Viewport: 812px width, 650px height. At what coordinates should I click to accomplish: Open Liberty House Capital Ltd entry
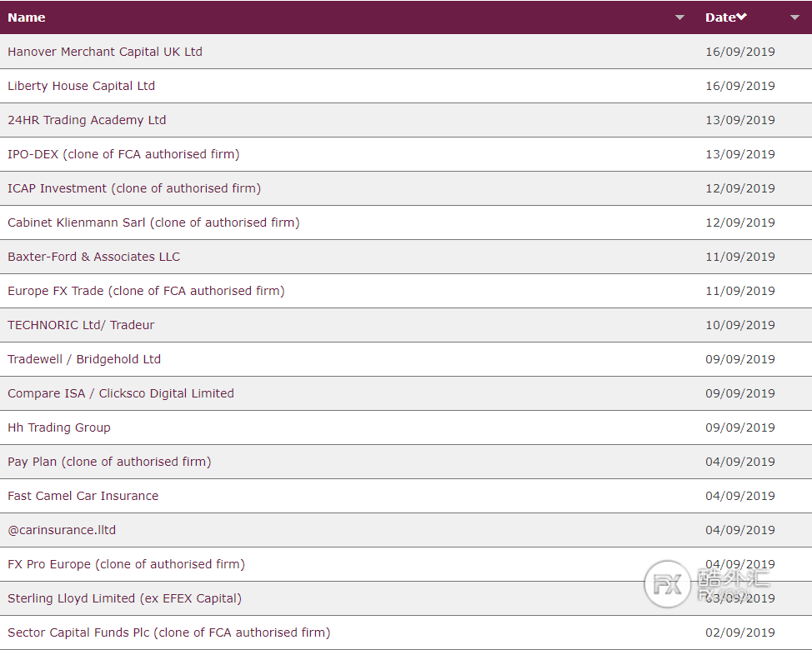point(82,86)
